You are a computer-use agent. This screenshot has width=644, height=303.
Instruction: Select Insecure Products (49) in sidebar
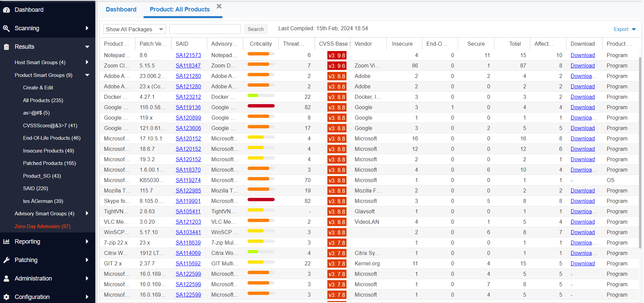click(48, 150)
